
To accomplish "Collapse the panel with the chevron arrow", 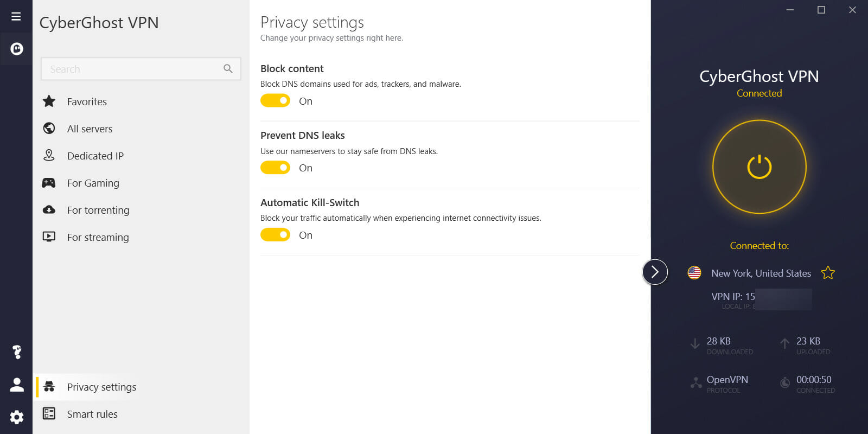I will [655, 272].
